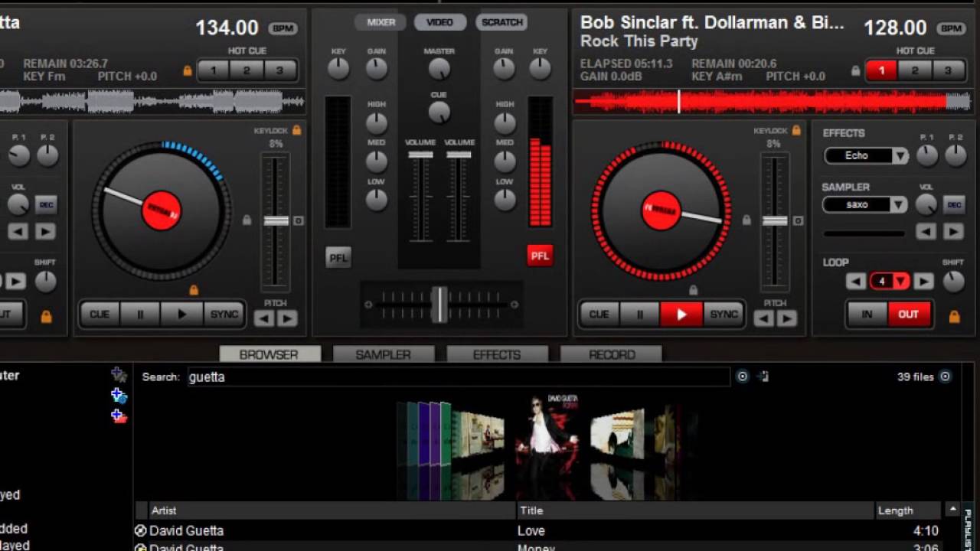
Task: Nudge right deck pitch down with PITCH left arrow
Action: (764, 318)
